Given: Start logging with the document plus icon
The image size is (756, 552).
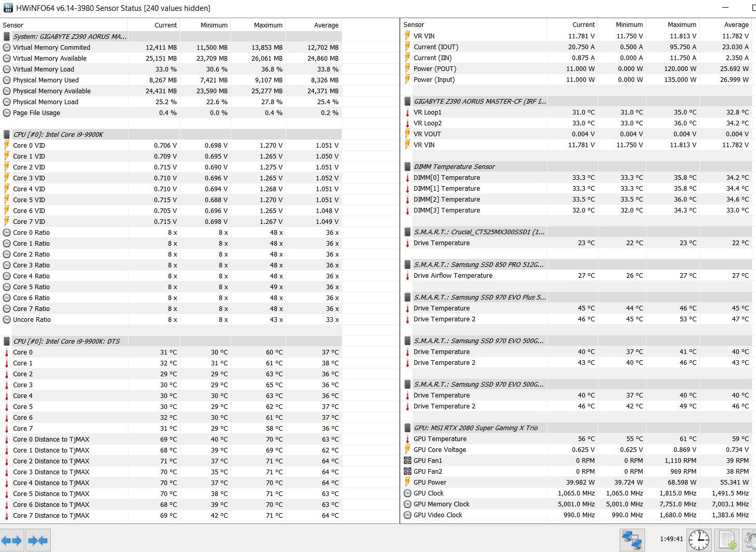Looking at the screenshot, I should (x=726, y=540).
